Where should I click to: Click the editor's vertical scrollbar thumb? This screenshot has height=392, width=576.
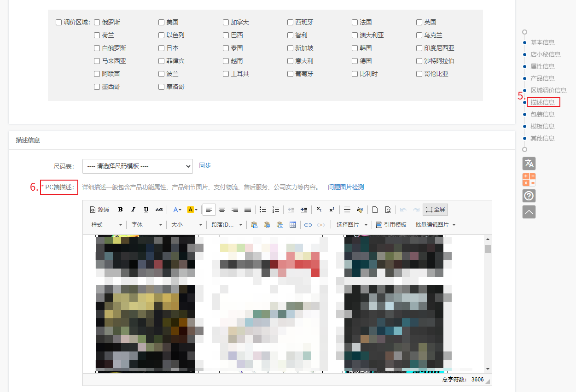[488, 249]
